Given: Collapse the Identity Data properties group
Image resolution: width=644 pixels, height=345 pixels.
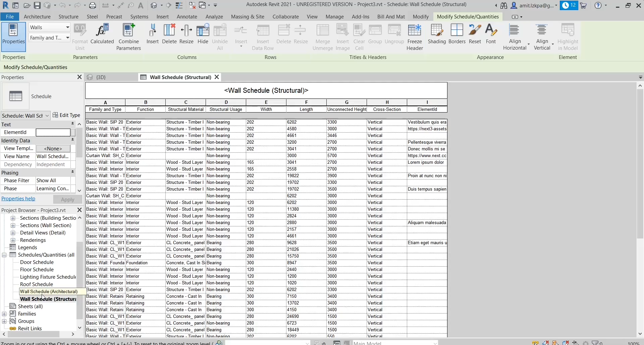Looking at the screenshot, I should 72,140.
